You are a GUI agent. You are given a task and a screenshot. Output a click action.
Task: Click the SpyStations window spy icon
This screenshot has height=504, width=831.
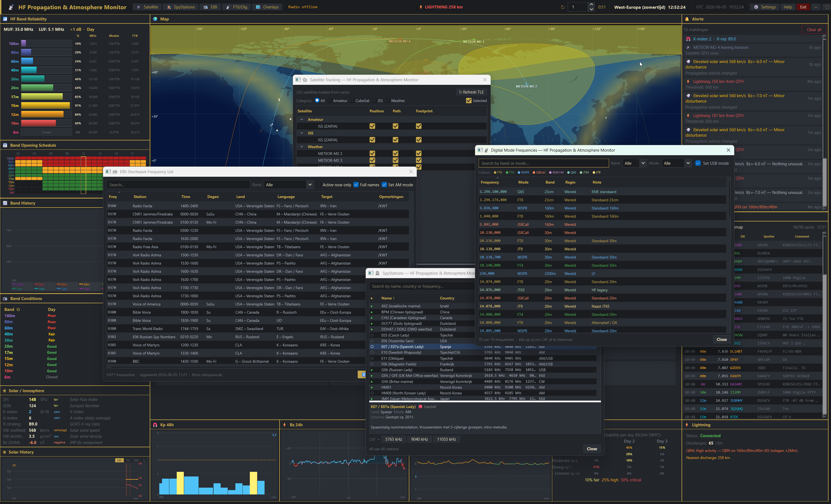point(378,273)
